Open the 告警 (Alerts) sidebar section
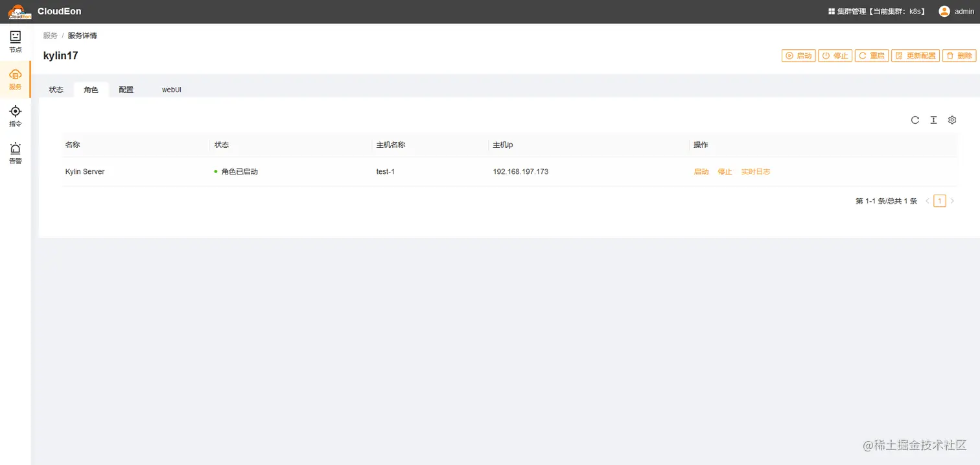 click(x=15, y=153)
